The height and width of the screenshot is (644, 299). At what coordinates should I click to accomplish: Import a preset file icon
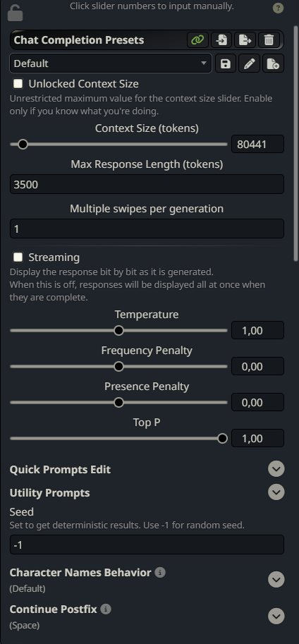tap(221, 40)
